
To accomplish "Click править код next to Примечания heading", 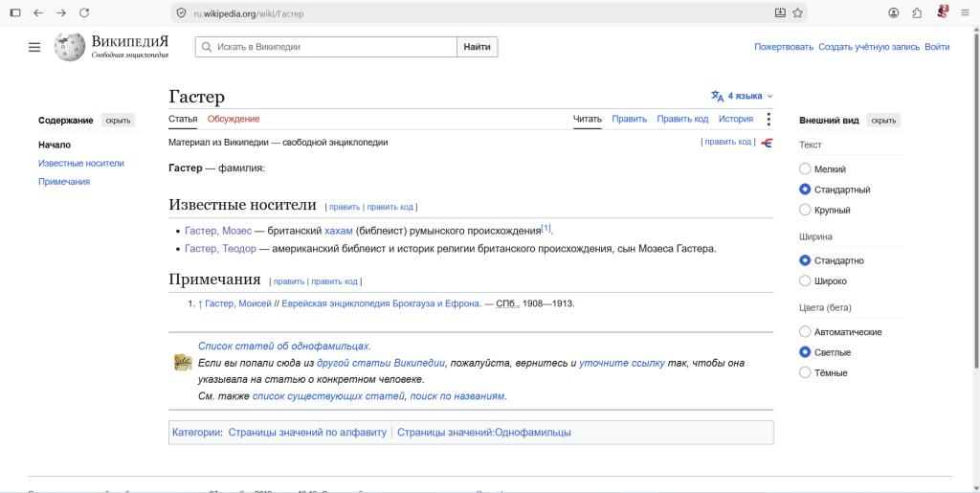I will point(334,281).
